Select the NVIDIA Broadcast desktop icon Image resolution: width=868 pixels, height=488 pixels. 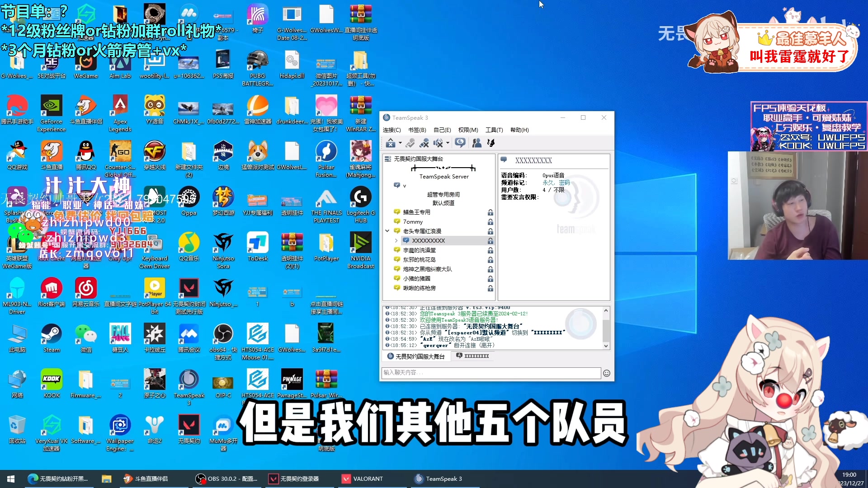point(361,250)
